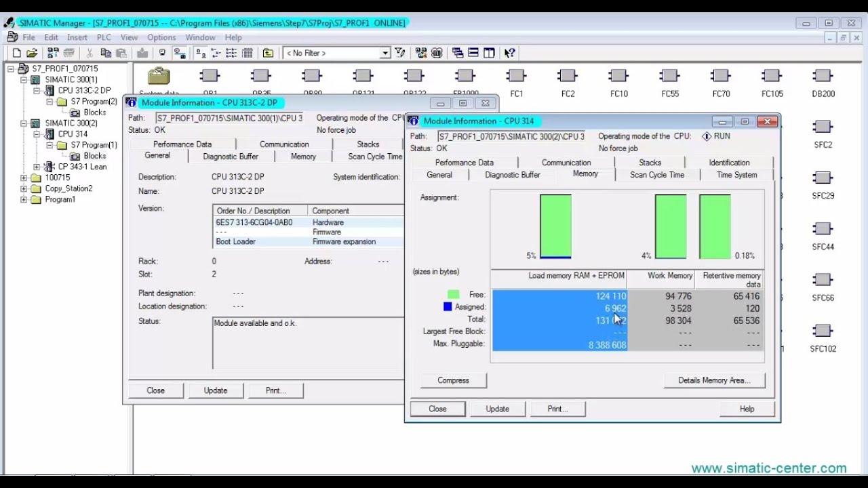Switch to Identification tab

[x=729, y=163]
